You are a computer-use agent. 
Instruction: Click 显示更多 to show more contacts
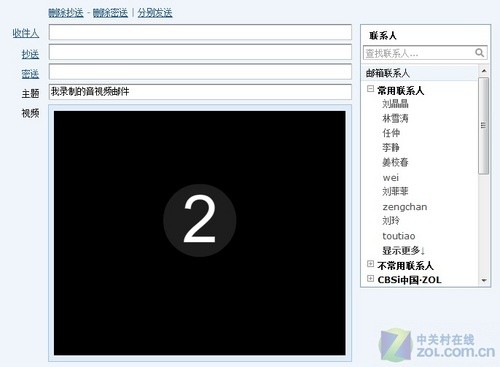[x=403, y=250]
